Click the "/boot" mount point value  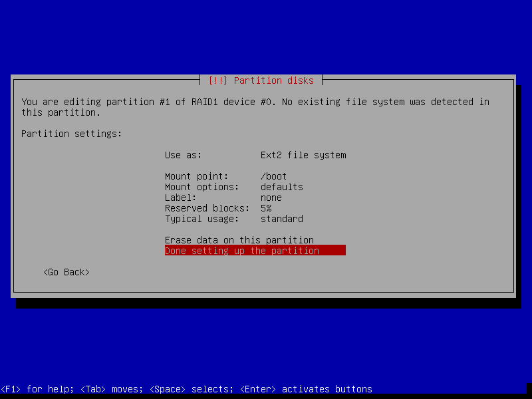[x=274, y=176]
